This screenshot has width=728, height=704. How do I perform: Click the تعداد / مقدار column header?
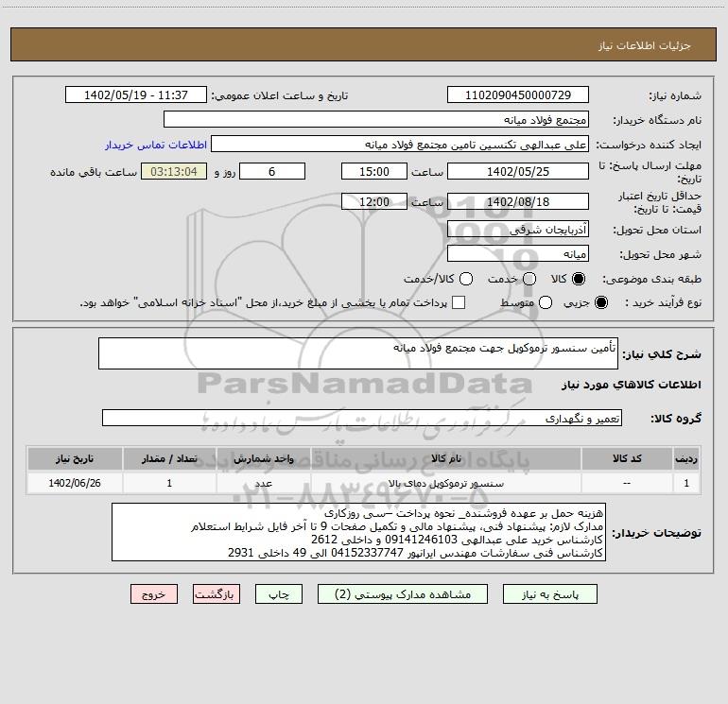tap(169, 458)
